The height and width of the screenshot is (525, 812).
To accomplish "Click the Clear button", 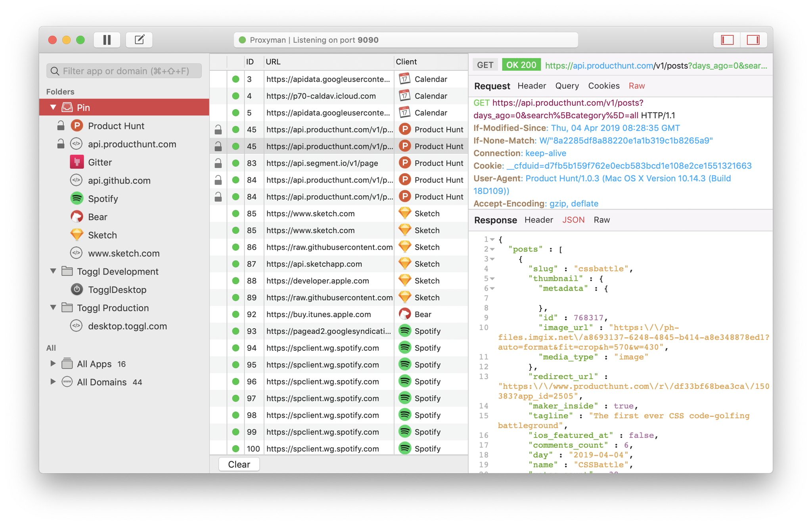I will [x=239, y=464].
